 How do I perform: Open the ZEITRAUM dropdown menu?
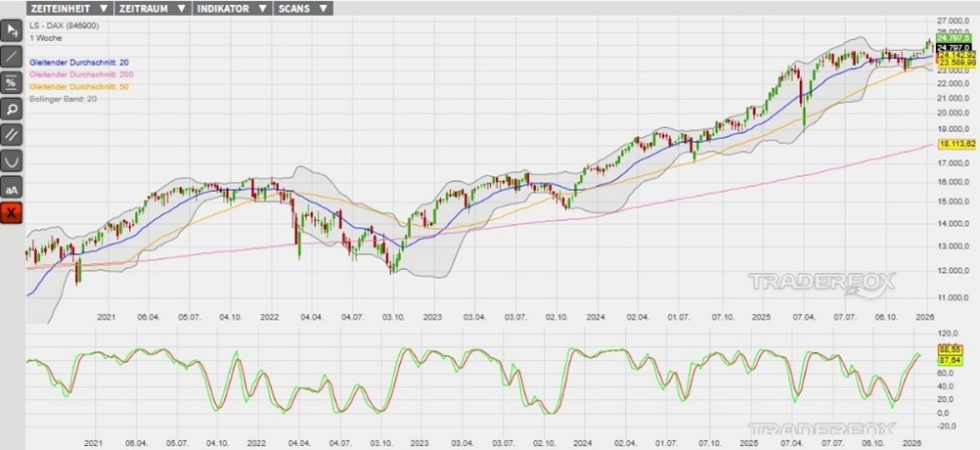pos(152,8)
